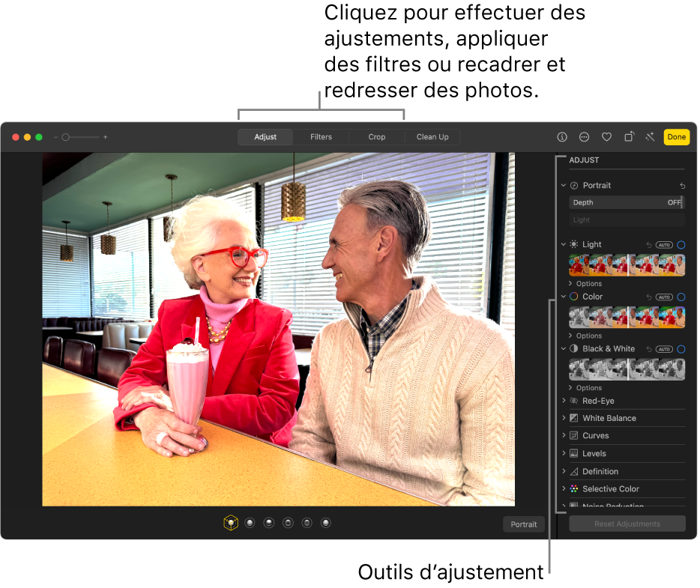This screenshot has width=700, height=588.
Task: Select the heart Favorite icon
Action: pos(606,137)
